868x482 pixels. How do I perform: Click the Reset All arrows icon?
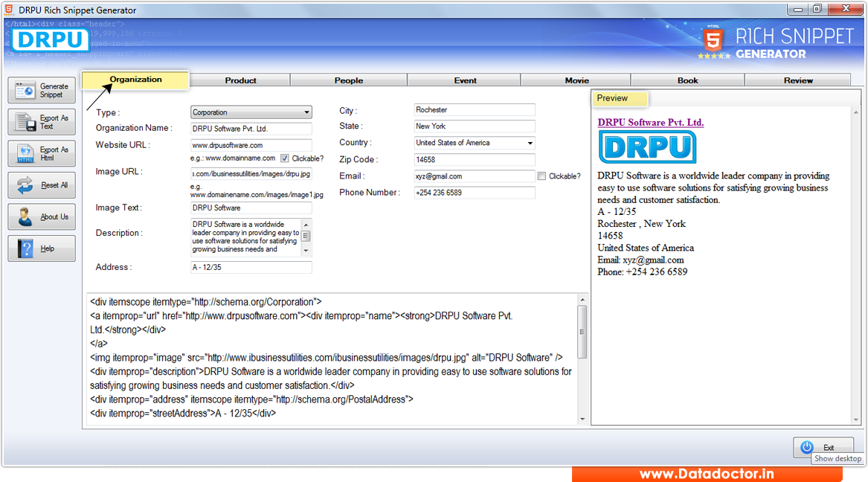(x=25, y=184)
